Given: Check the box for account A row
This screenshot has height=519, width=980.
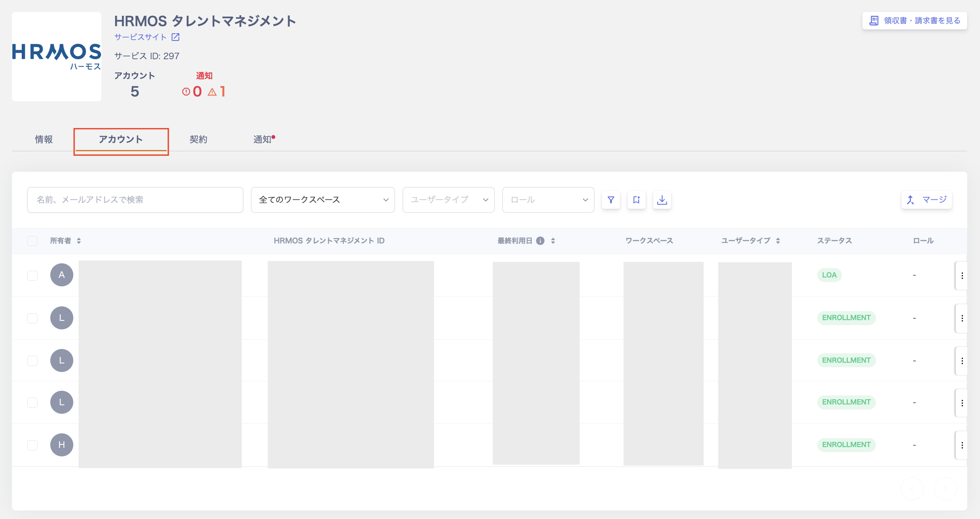Looking at the screenshot, I should 32,276.
